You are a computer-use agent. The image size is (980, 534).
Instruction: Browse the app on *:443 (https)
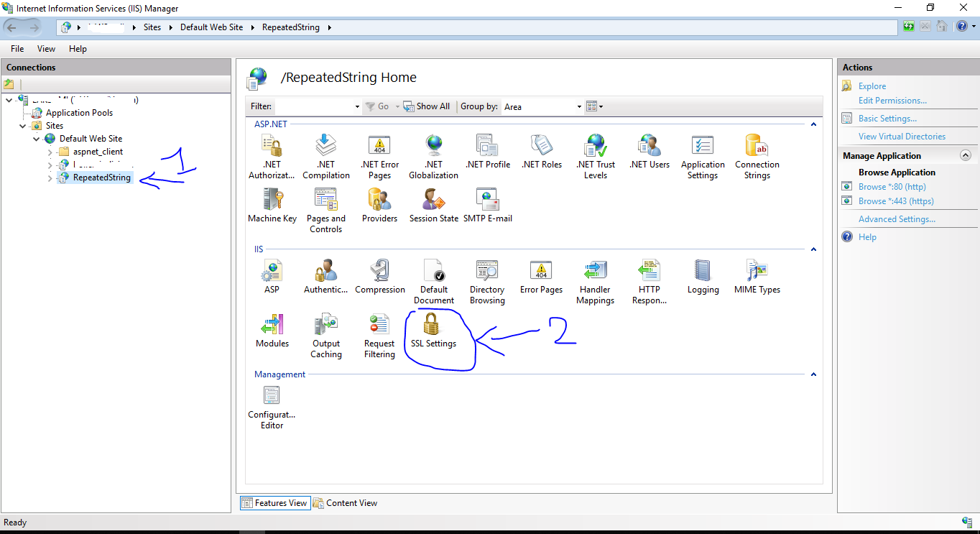[896, 201]
